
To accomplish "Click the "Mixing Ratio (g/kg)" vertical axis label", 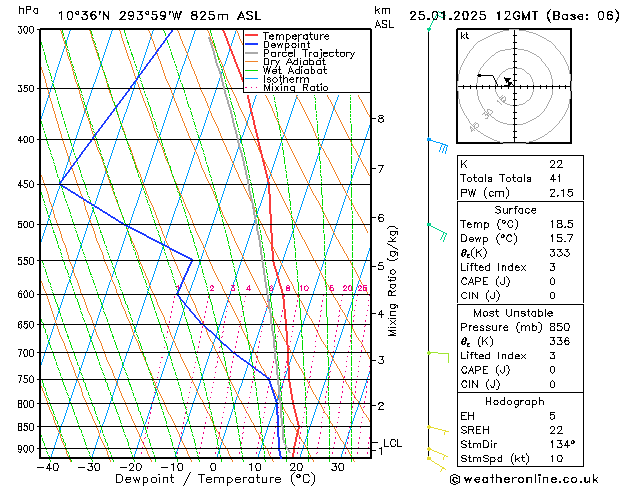I will point(393,281).
